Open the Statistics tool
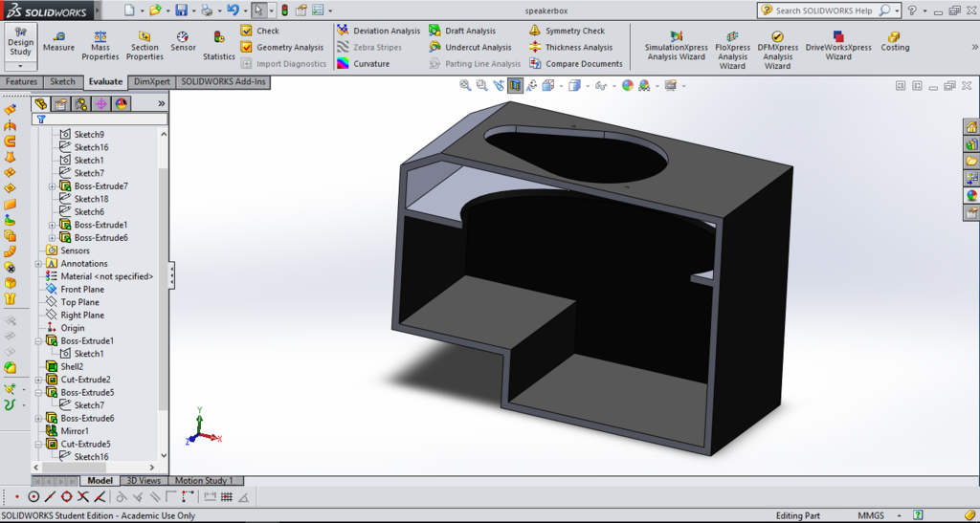The width and height of the screenshot is (980, 523). click(x=219, y=46)
